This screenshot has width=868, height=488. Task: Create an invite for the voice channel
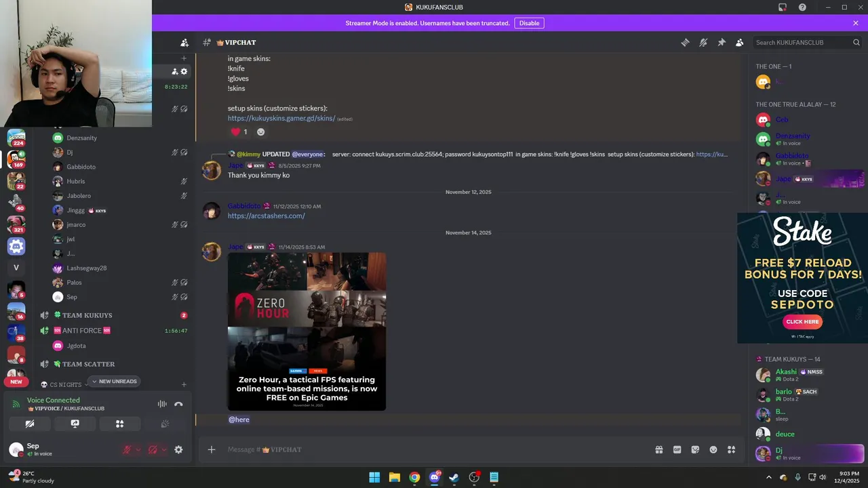174,71
